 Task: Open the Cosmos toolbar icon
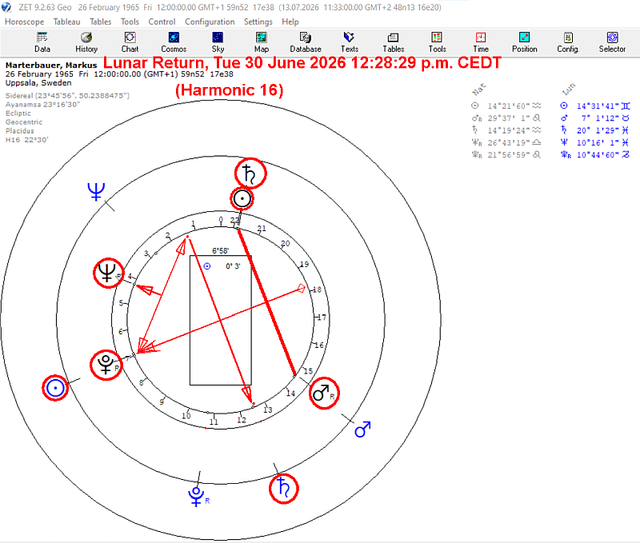[x=173, y=42]
